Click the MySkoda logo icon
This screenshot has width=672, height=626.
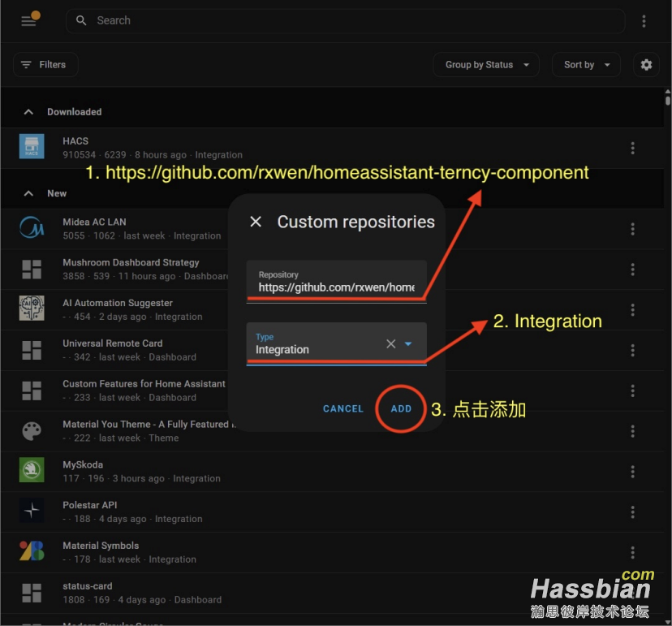click(x=32, y=470)
